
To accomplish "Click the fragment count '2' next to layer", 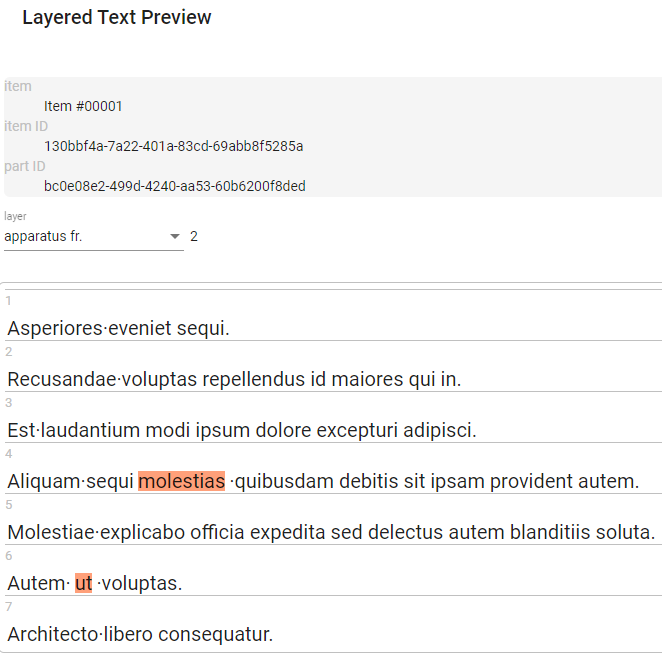I will [x=194, y=236].
